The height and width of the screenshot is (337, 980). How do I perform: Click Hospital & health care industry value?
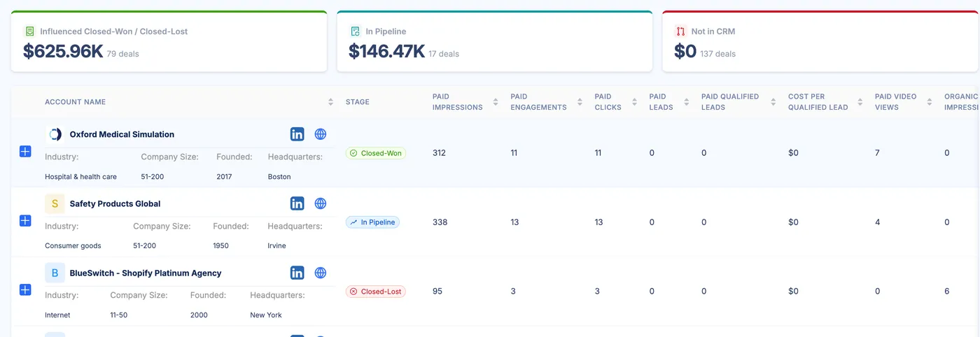click(80, 177)
